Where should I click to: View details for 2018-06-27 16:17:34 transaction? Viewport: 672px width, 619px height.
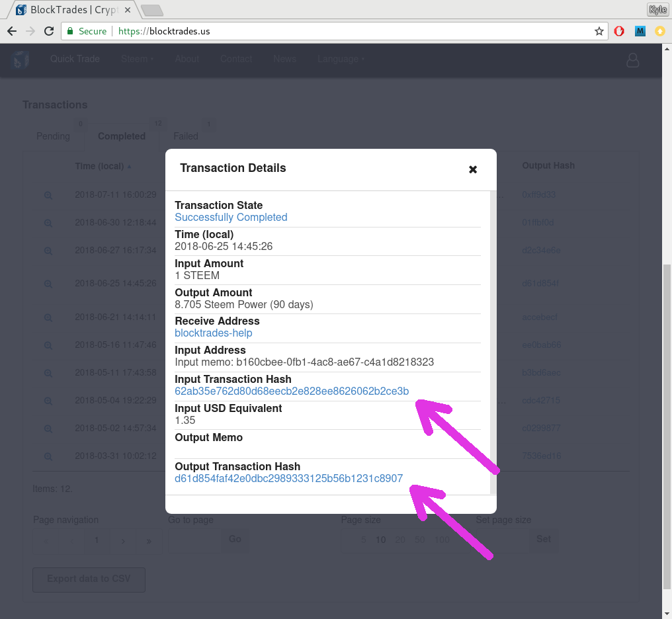tap(48, 251)
